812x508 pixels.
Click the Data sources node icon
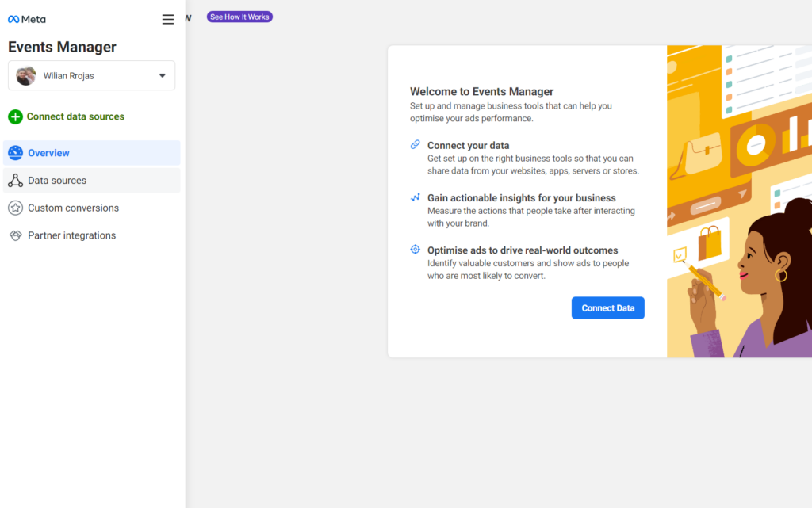(x=16, y=180)
